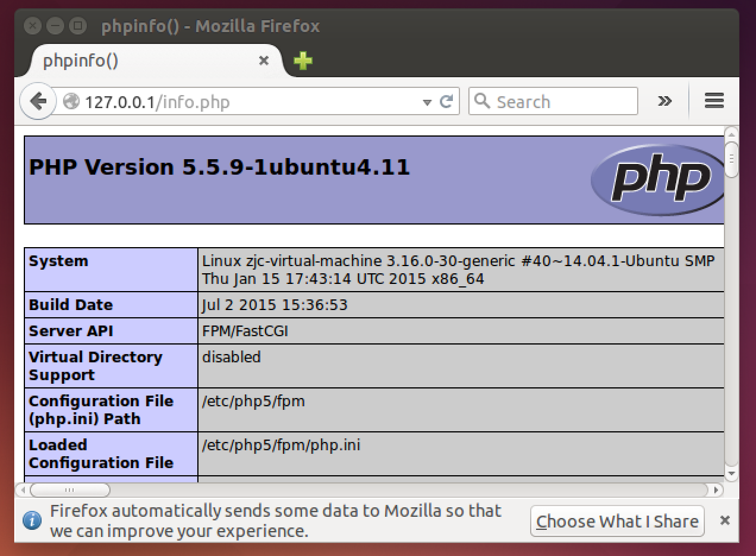Click the disabled value
This screenshot has height=556, width=756.
click(x=231, y=357)
